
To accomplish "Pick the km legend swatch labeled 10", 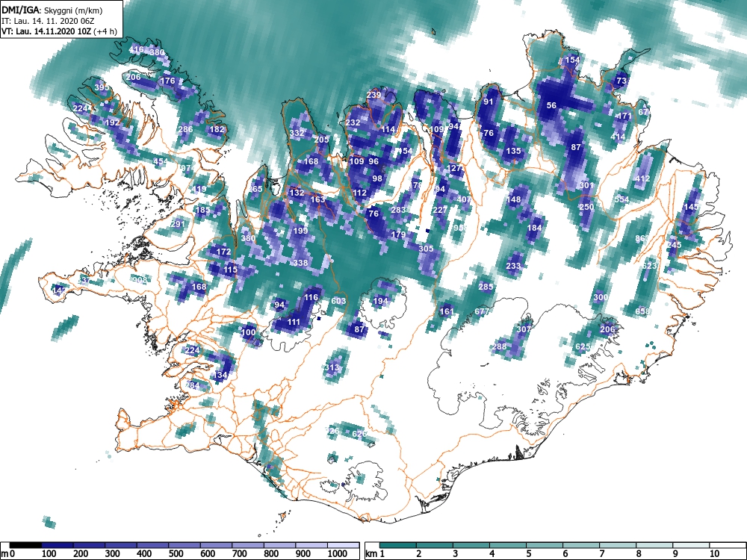I will pos(727,545).
